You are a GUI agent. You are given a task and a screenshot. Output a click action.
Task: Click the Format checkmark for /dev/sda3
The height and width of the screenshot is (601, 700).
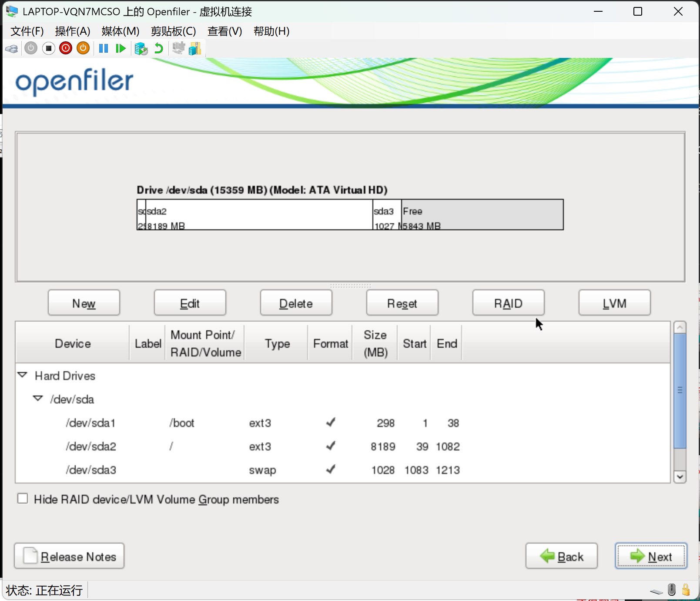click(x=331, y=469)
